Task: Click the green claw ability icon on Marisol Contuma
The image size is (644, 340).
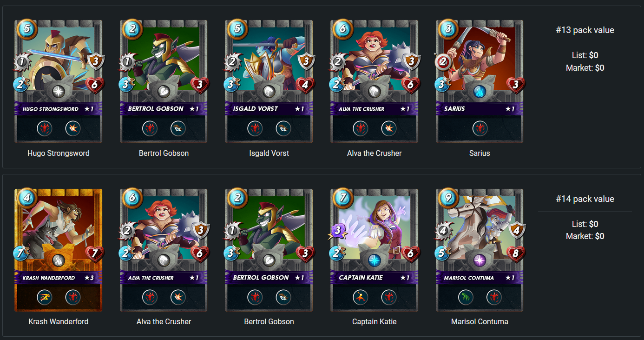Action: pyautogui.click(x=466, y=297)
